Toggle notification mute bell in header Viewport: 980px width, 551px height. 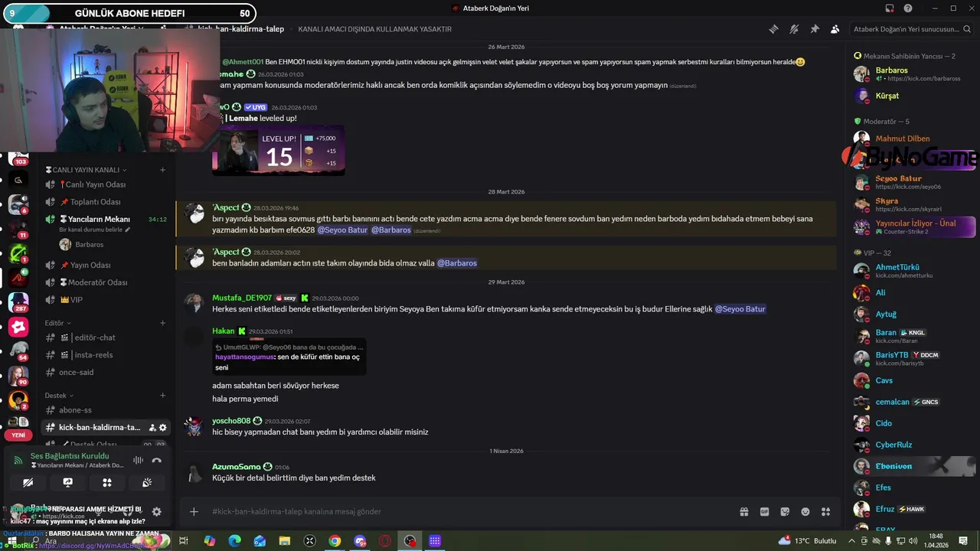[794, 29]
